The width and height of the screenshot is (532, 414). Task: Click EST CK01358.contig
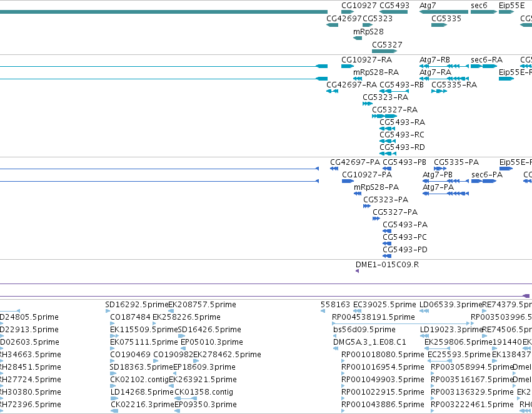click(204, 393)
